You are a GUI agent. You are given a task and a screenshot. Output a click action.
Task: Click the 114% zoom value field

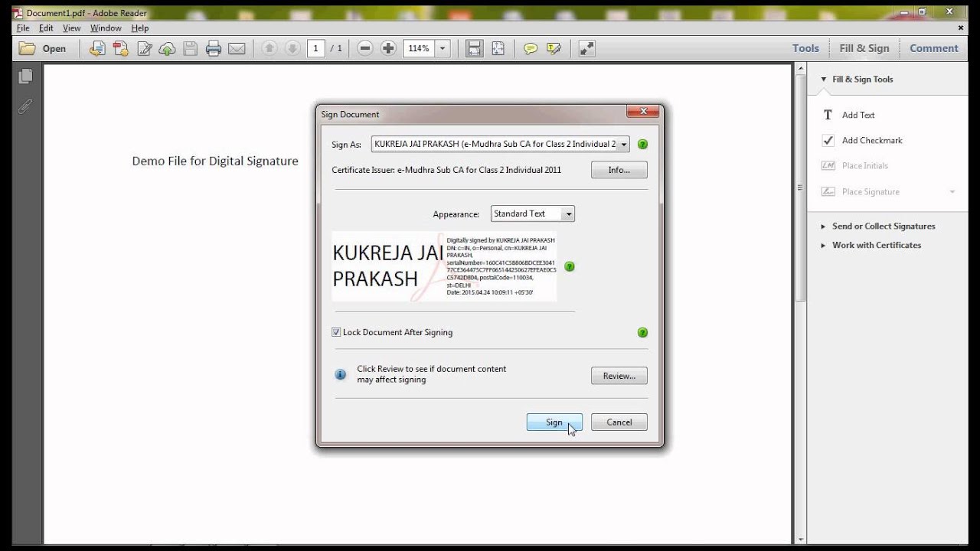(419, 48)
